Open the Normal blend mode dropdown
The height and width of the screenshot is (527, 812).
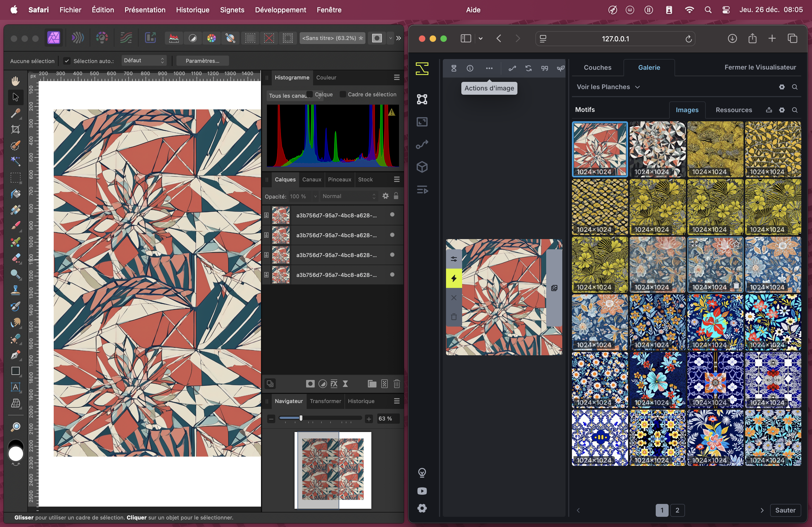coord(349,196)
